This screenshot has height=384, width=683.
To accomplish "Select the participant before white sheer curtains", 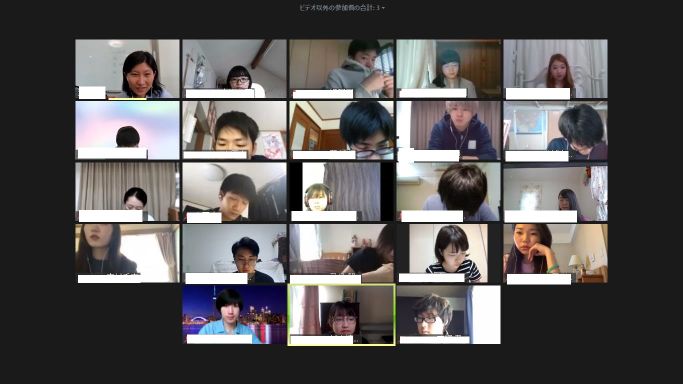I will tap(556, 69).
